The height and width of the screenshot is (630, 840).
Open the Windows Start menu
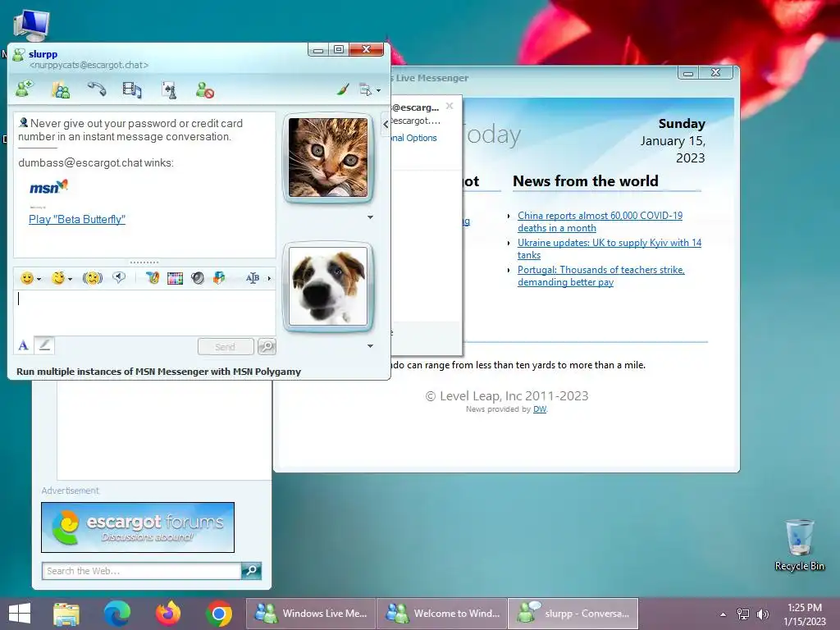pyautogui.click(x=20, y=614)
